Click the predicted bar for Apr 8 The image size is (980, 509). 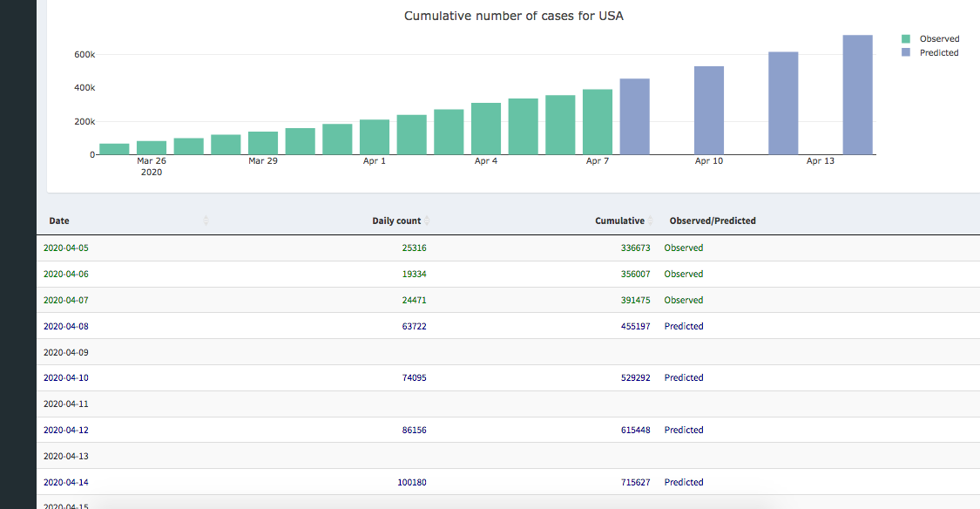point(634,117)
